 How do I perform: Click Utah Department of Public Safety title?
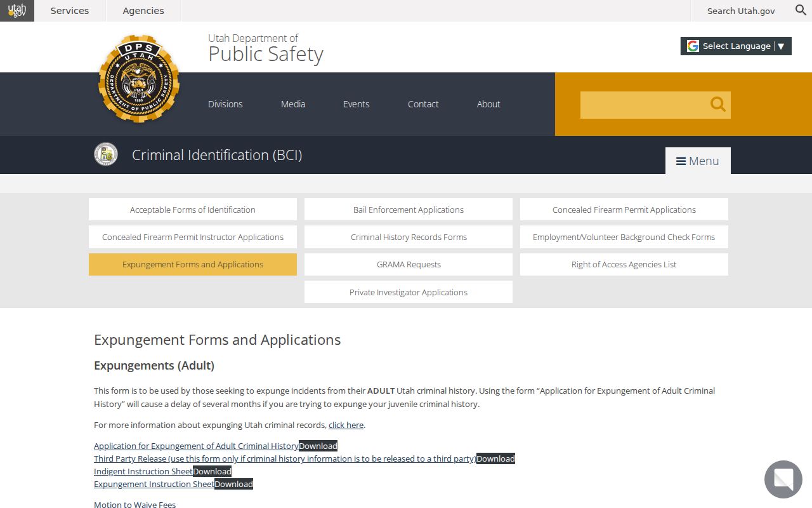coord(266,48)
